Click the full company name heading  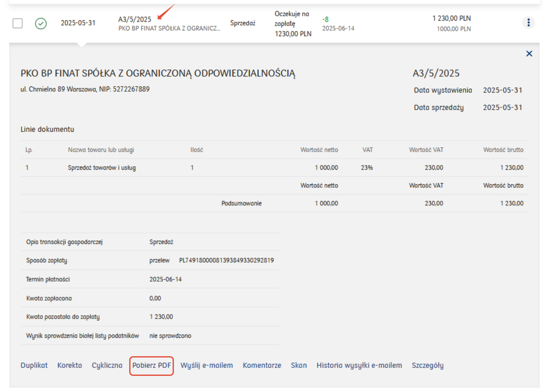158,73
